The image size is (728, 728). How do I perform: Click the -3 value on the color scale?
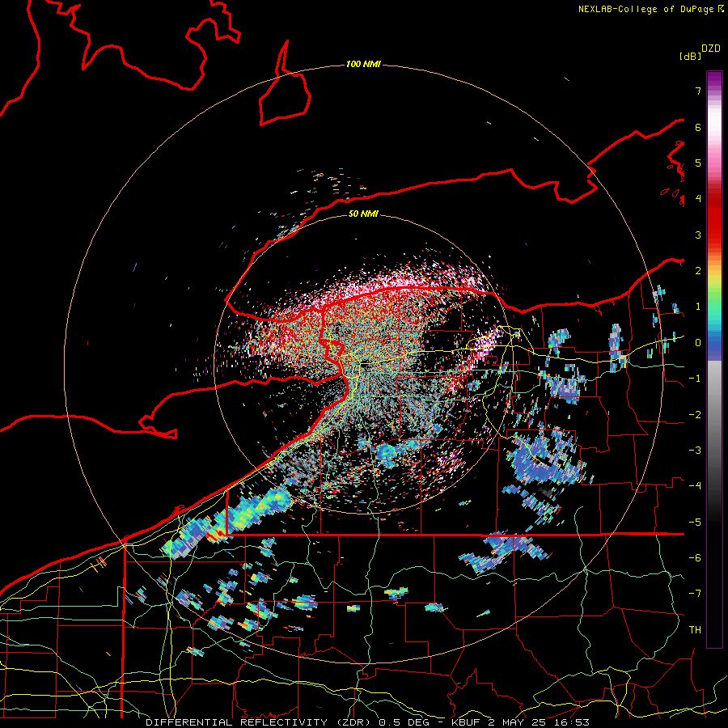click(695, 450)
